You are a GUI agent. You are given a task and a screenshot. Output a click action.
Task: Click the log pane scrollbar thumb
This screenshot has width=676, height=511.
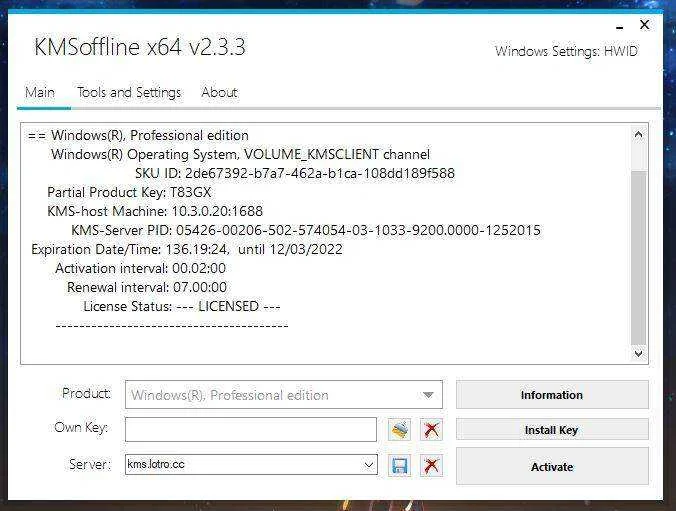pyautogui.click(x=638, y=258)
